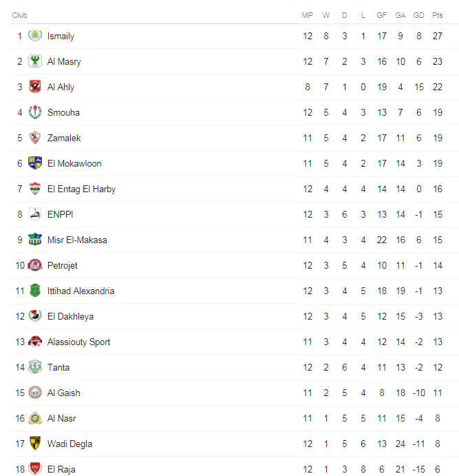
Task: Click the Misr El-Makasa club logo
Action: (35, 240)
